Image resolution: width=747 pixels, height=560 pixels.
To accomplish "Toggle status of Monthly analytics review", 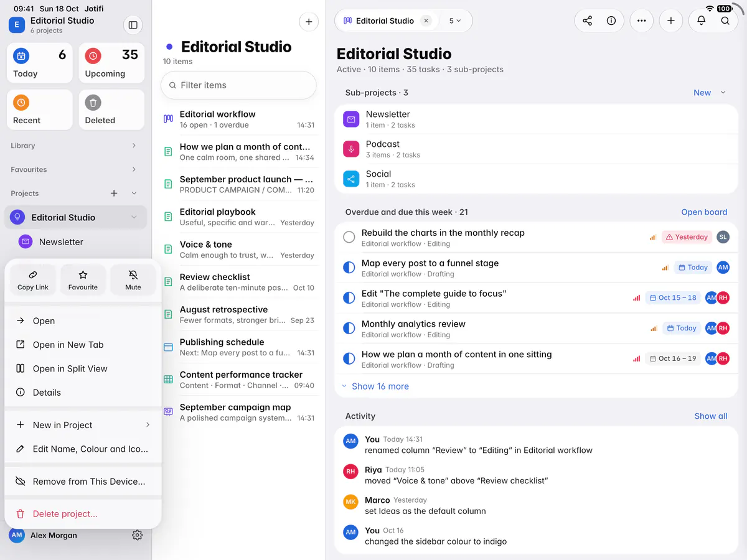I will point(349,328).
